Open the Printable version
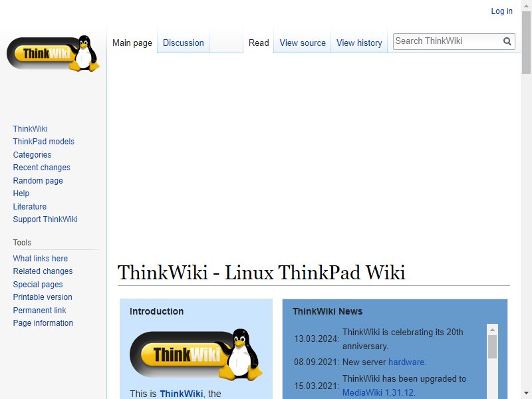This screenshot has width=532, height=399. click(x=43, y=297)
